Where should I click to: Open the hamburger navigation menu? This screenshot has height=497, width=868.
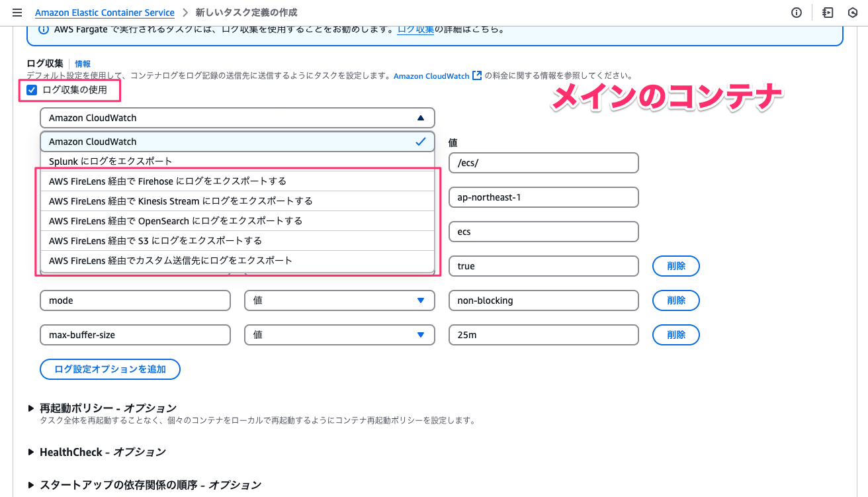tap(17, 13)
